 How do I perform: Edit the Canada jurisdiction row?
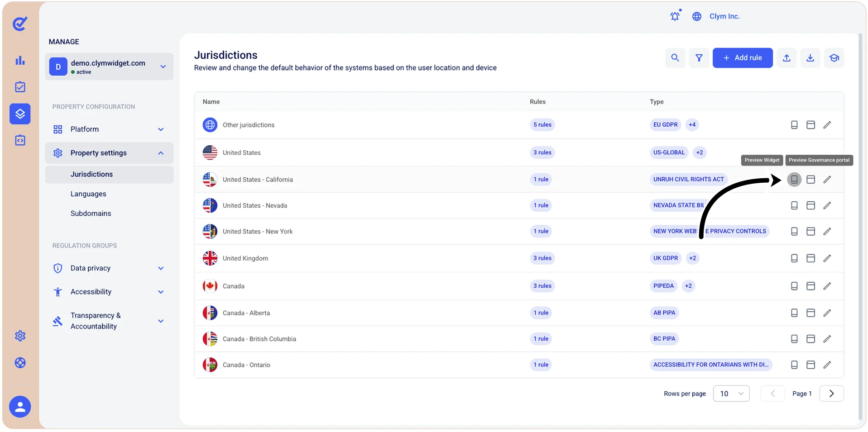coord(827,286)
